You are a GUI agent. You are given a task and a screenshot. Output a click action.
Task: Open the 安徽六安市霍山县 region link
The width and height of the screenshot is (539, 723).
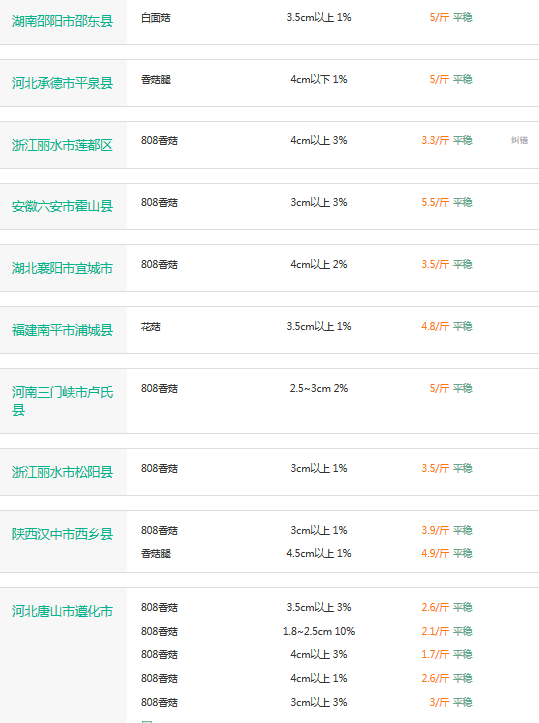click(x=62, y=206)
